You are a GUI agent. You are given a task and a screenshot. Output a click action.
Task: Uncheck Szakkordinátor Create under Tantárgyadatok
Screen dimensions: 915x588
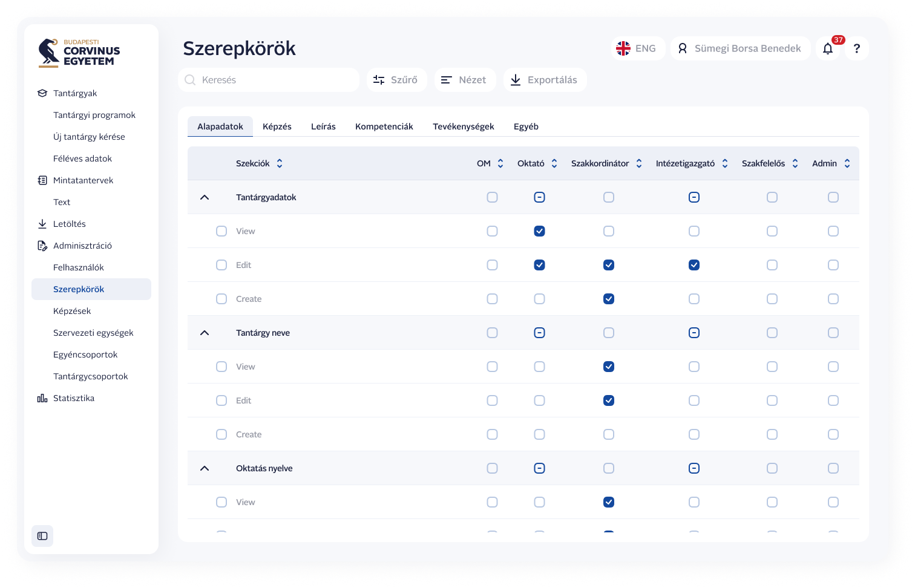coord(609,299)
